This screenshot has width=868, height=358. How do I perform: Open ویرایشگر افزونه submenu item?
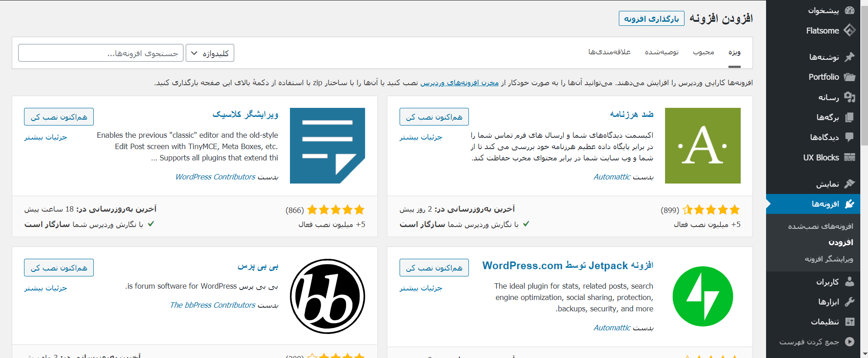[829, 259]
